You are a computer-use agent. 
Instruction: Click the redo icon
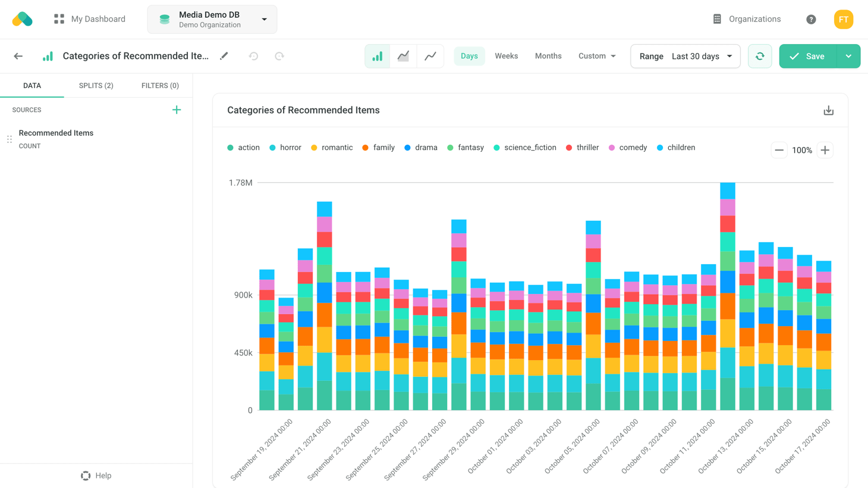(x=279, y=56)
